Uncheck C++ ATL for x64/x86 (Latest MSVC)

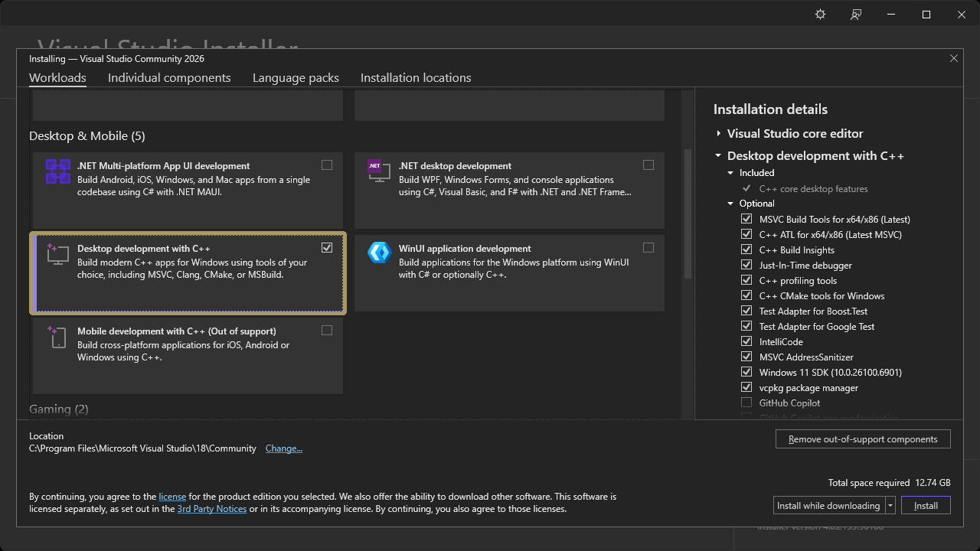[x=746, y=234]
